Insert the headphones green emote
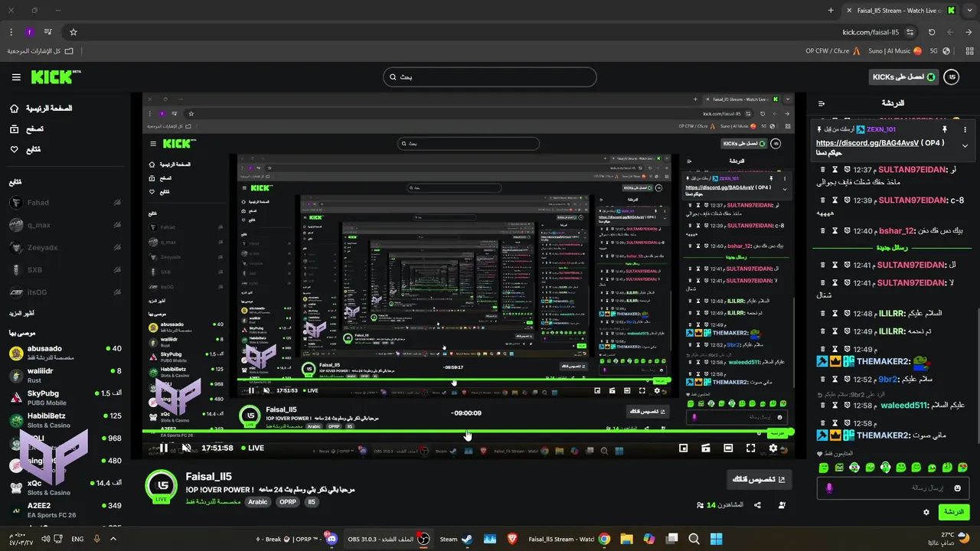The width and height of the screenshot is (980, 551). point(886,467)
